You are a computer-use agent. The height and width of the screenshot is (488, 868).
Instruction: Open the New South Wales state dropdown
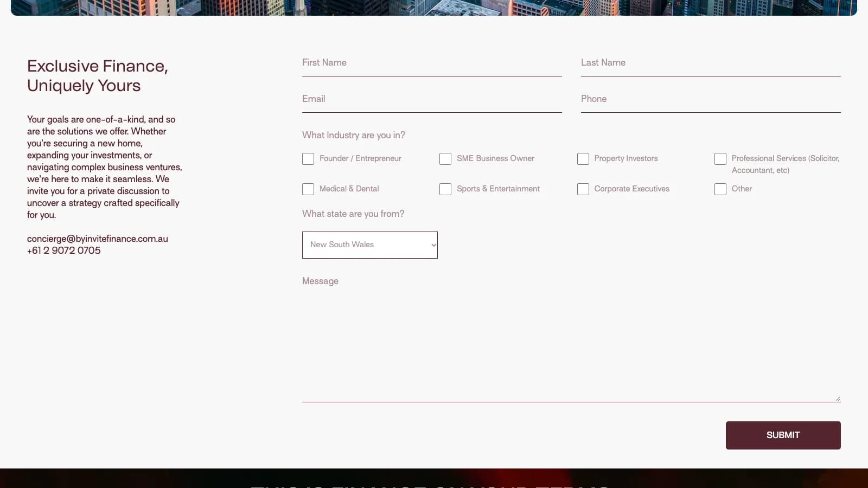[x=370, y=245]
